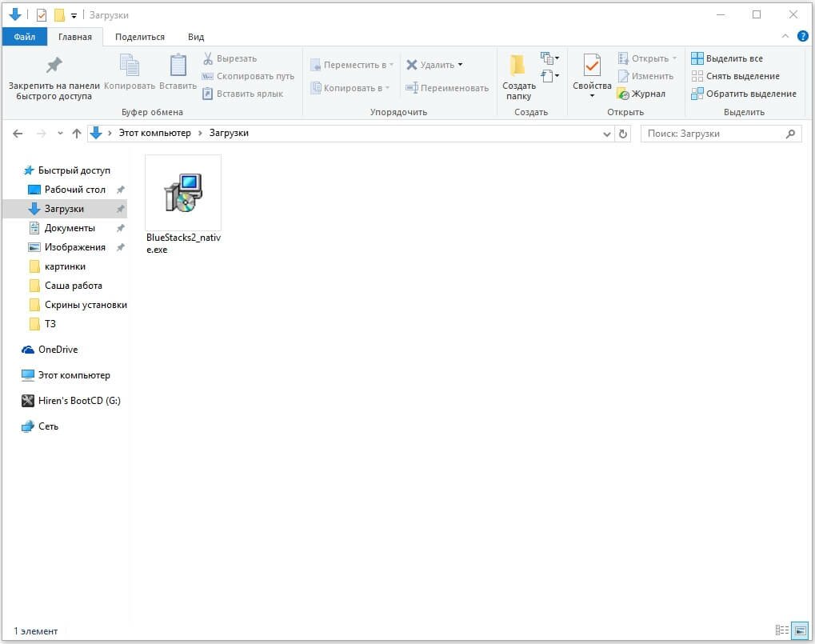Screen dimensions: 815x644
Task: Switch to the View tab
Action: coord(196,37)
